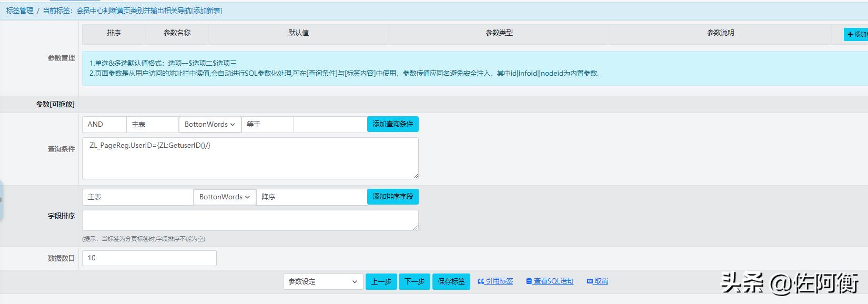Open the 降序 sort order selector
This screenshot has width=868, height=304.
[311, 197]
